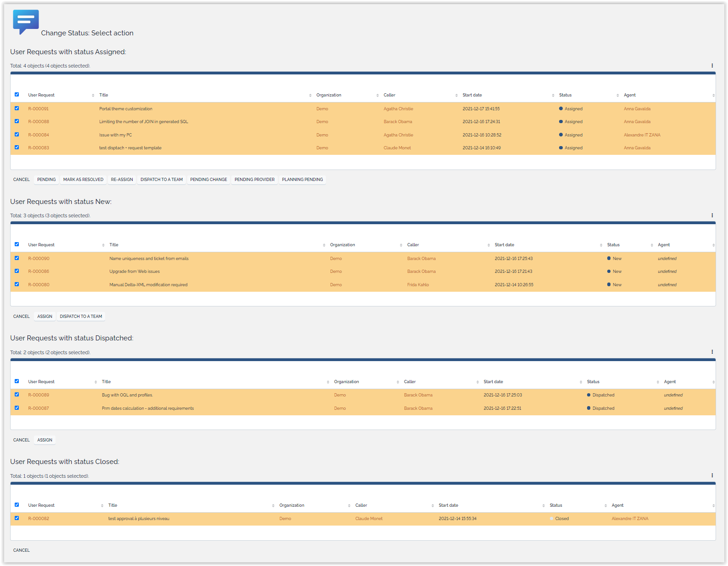Click Planning Pending action button
Viewport: 728px width, 566px height.
(x=302, y=180)
